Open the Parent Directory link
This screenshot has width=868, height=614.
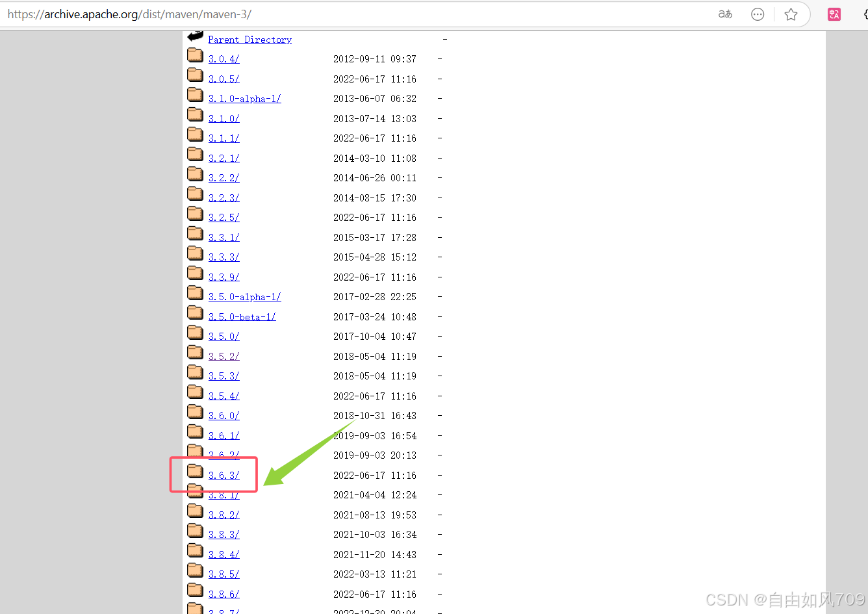point(250,40)
